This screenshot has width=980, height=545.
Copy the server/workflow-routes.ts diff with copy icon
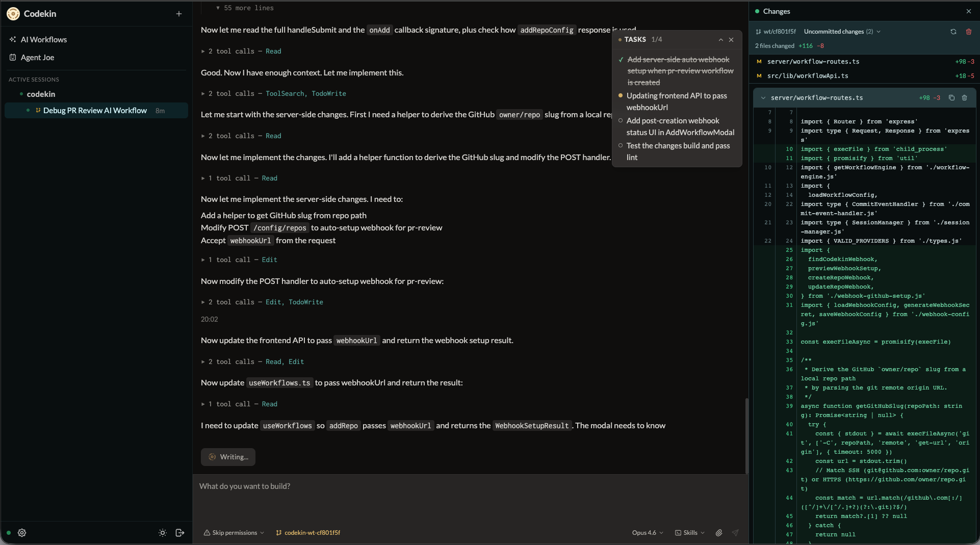(x=951, y=97)
